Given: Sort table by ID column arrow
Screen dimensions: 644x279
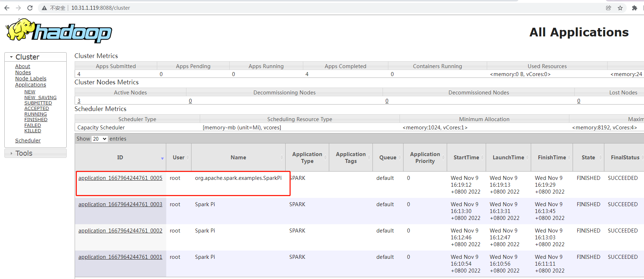Looking at the screenshot, I should pos(162,159).
